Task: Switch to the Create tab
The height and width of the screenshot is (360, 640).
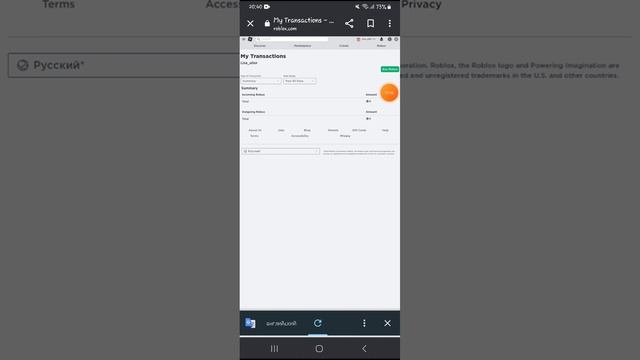Action: pos(344,46)
